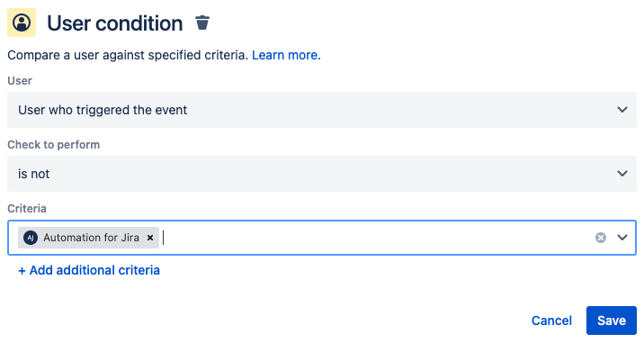Screen dimensions: 644x343
Task: Click the 'Criteria' field label
Action: click(27, 209)
